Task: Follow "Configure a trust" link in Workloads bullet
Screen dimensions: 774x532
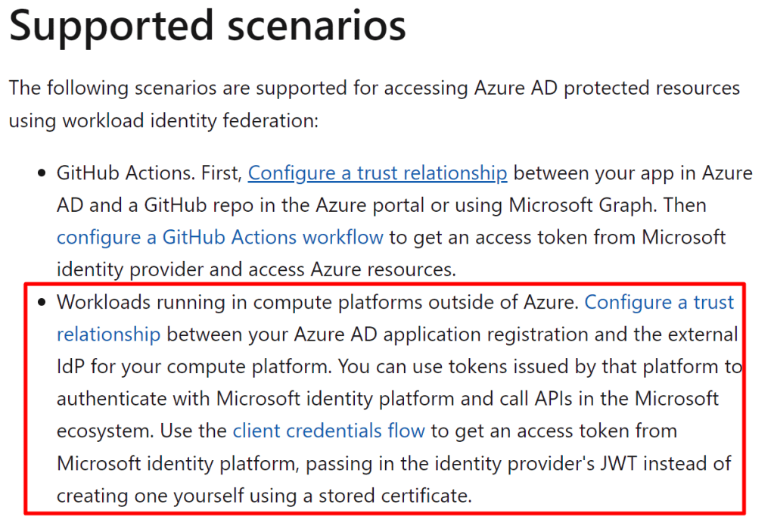Action: pyautogui.click(x=659, y=303)
